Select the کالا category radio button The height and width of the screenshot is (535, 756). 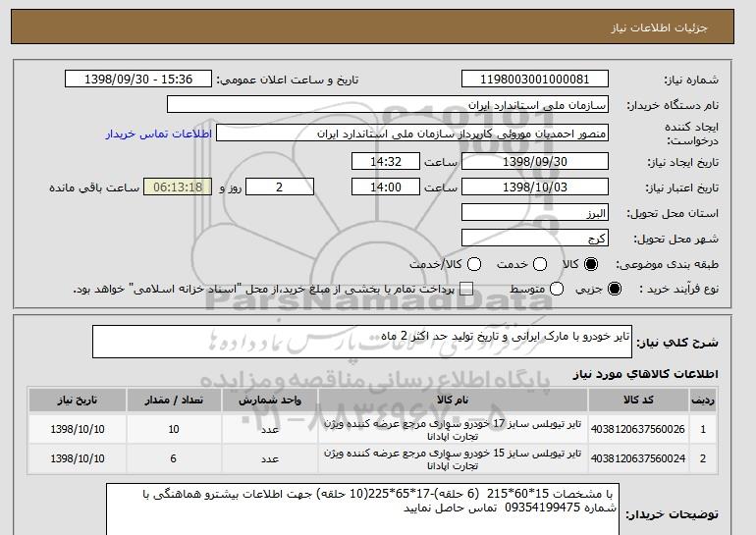[x=591, y=264]
